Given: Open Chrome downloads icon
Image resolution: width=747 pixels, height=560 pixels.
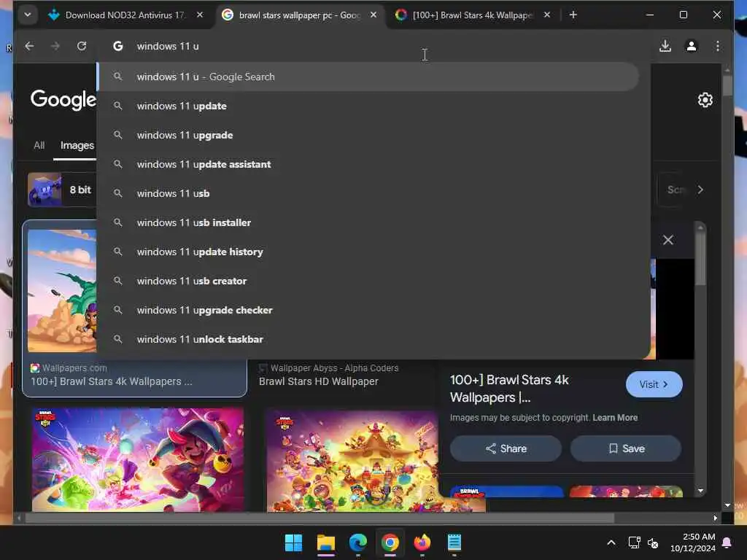Looking at the screenshot, I should 665,46.
